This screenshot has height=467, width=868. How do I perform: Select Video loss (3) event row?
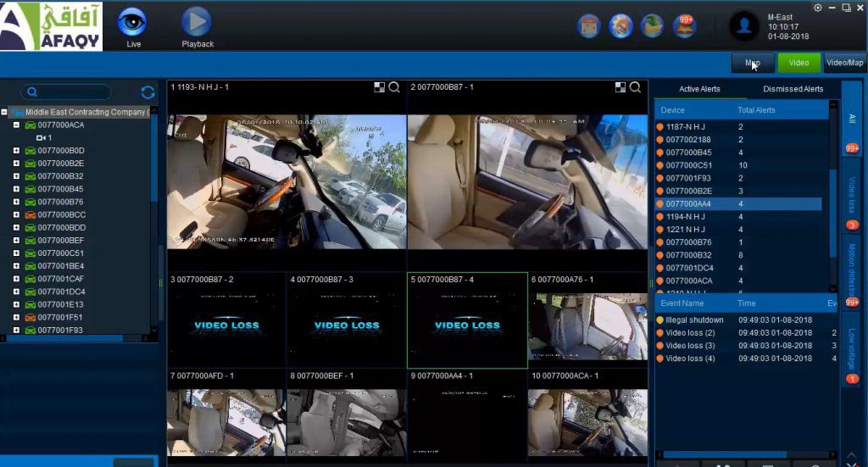(746, 345)
